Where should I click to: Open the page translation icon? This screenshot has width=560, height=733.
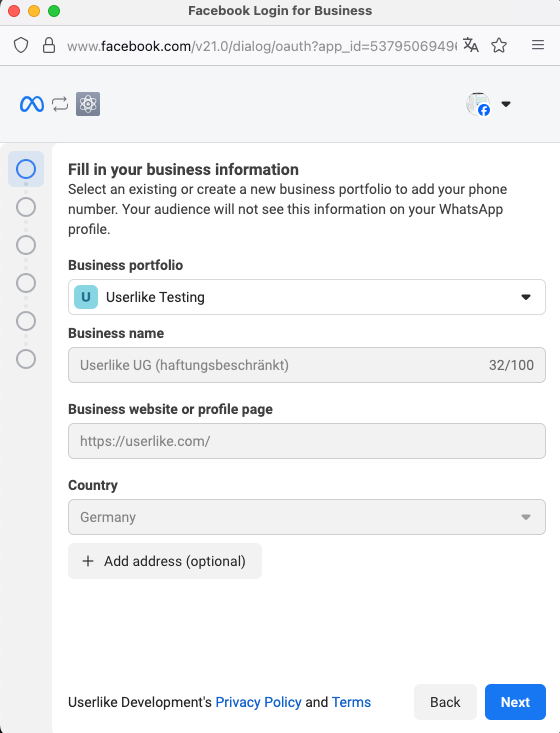tap(471, 45)
